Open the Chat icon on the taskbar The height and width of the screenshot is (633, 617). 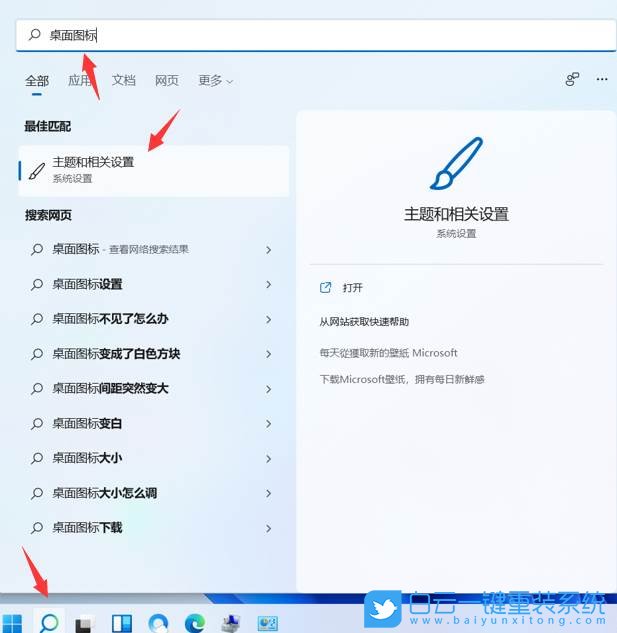point(158,623)
